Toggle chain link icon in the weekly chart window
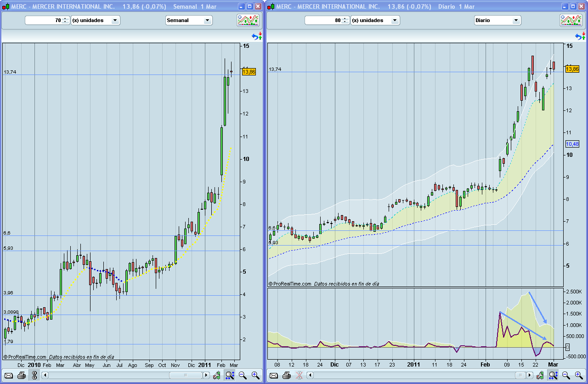The image size is (588, 384). [34, 376]
